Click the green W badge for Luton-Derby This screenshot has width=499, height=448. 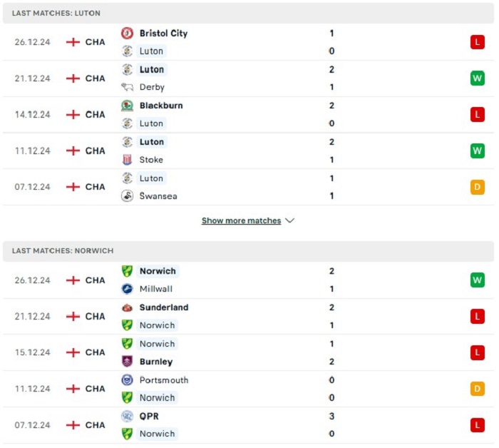(478, 78)
